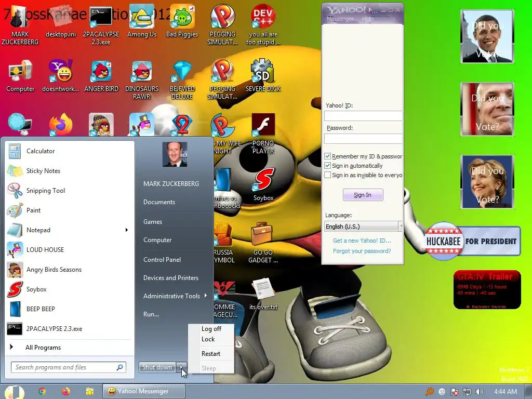This screenshot has width=532, height=399.
Task: Launch Bad Piggies from the desktop
Action: click(182, 21)
